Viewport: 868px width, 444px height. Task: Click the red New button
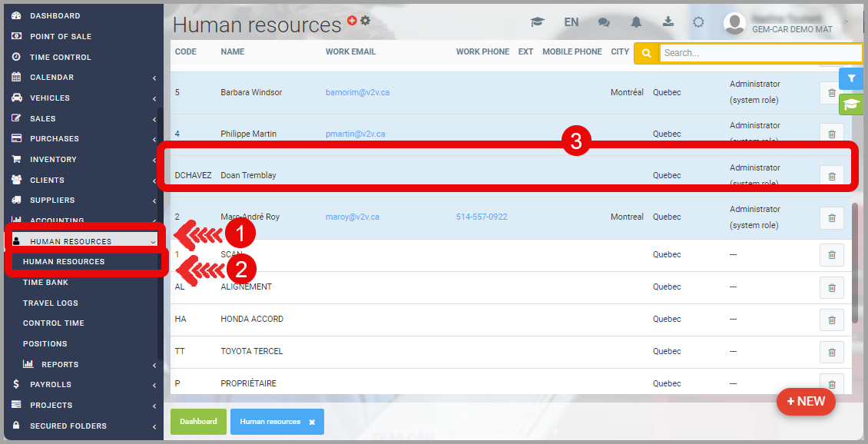pyautogui.click(x=806, y=401)
